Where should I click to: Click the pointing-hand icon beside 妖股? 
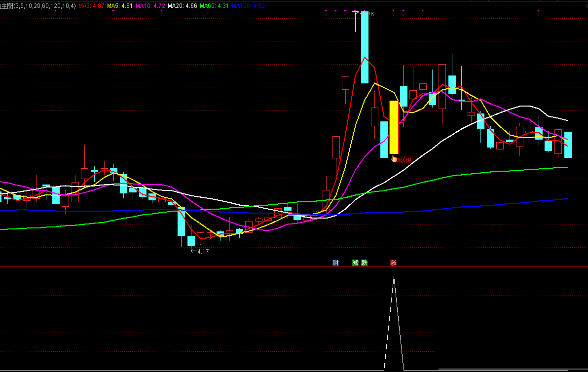pos(394,159)
